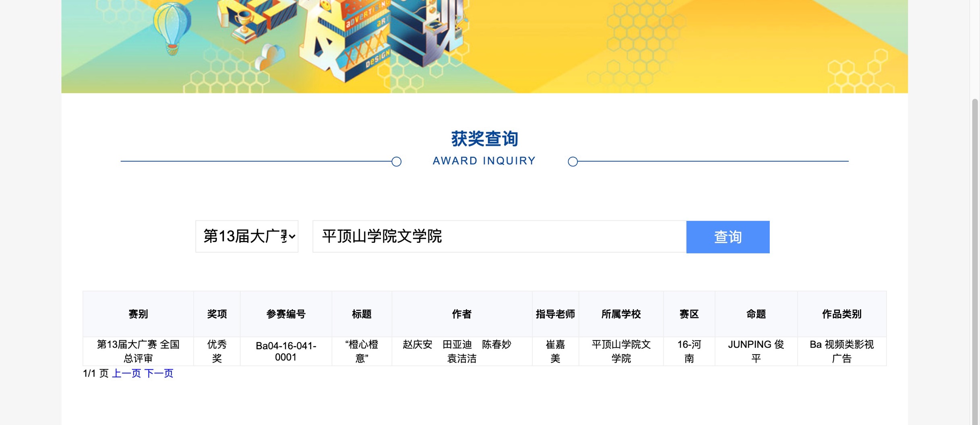Image resolution: width=980 pixels, height=425 pixels.
Task: Click the 参赛编号 column header
Action: (x=286, y=314)
